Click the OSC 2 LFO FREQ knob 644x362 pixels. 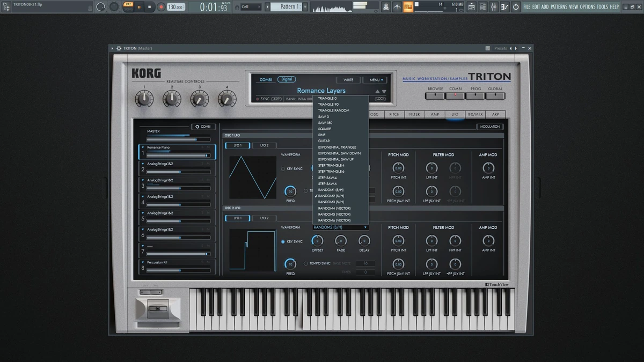pyautogui.click(x=290, y=264)
